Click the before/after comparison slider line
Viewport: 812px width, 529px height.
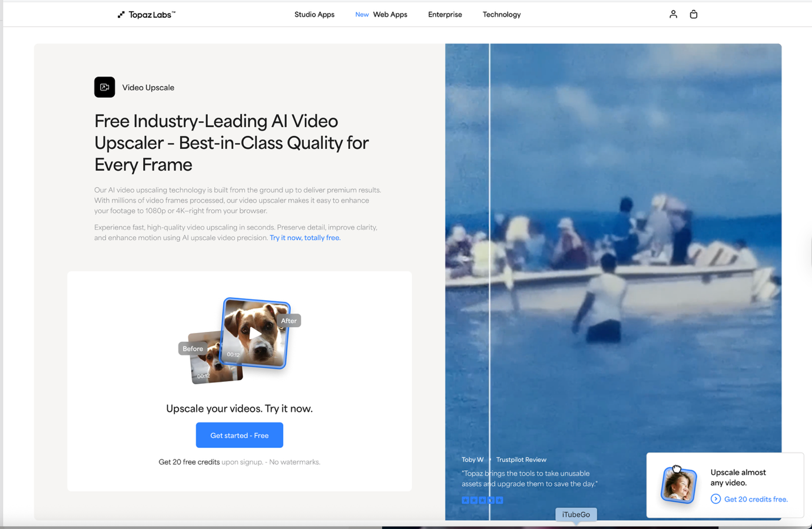click(489, 282)
